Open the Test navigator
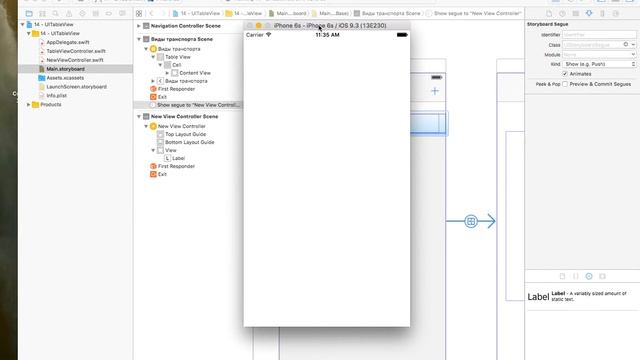The width and height of the screenshot is (640, 360). pos(82,13)
